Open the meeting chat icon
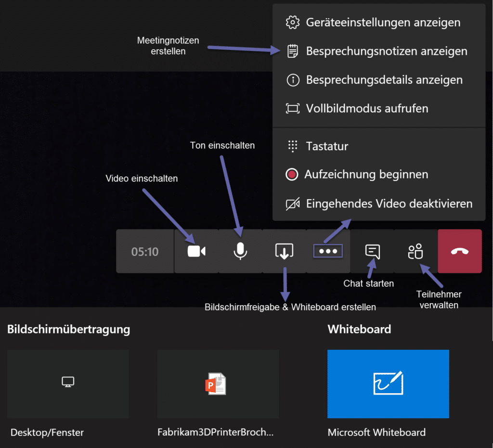The width and height of the screenshot is (493, 448). pos(372,251)
